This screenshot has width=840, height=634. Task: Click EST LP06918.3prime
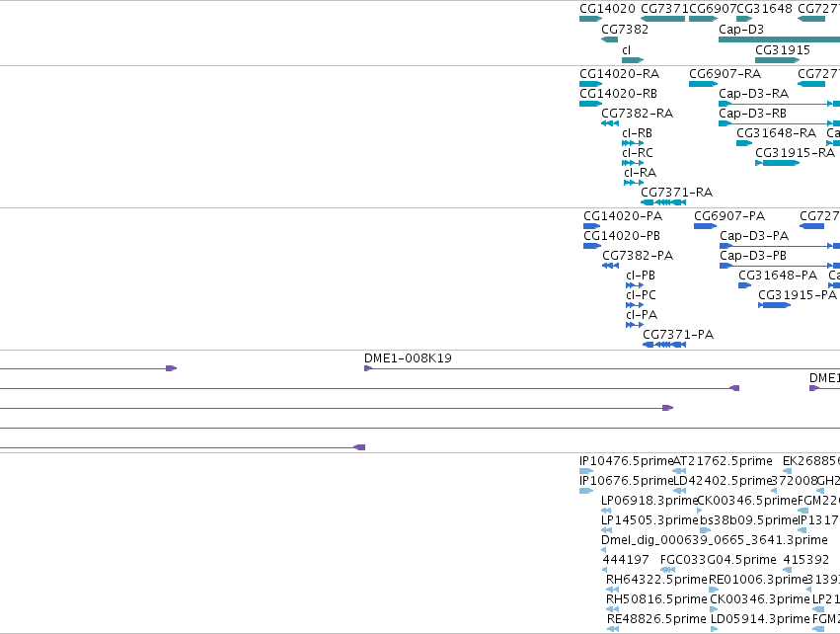pos(606,511)
